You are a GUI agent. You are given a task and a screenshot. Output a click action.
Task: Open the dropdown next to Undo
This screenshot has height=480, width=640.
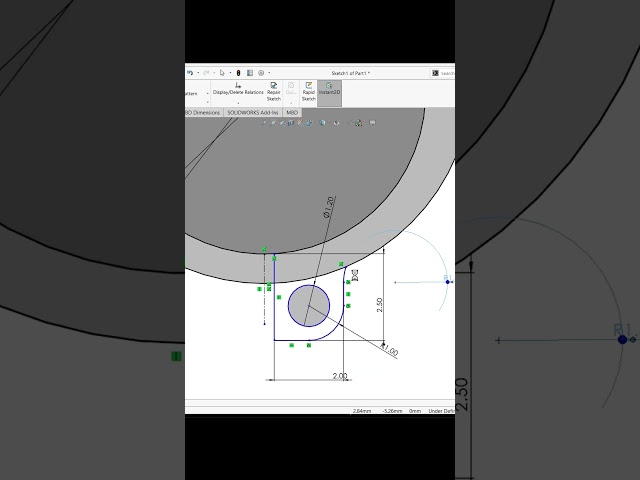pos(198,73)
